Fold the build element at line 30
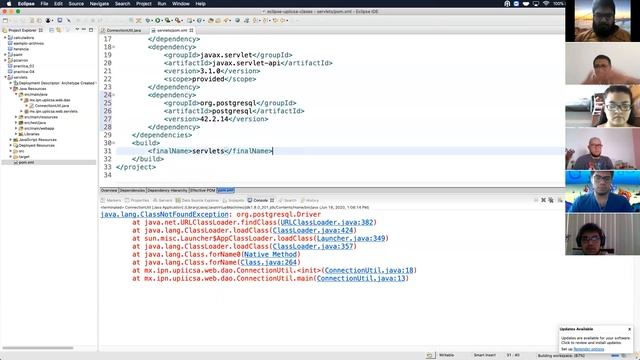640x360 pixels. [114, 143]
